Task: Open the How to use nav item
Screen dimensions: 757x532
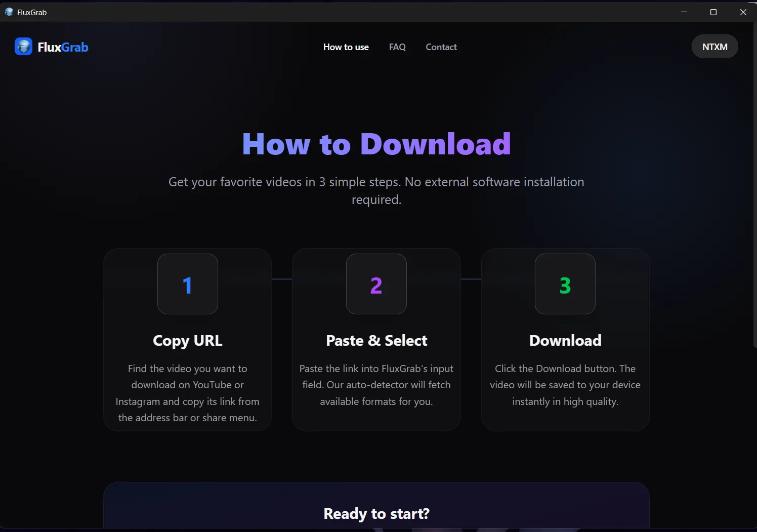Action: pyautogui.click(x=346, y=47)
